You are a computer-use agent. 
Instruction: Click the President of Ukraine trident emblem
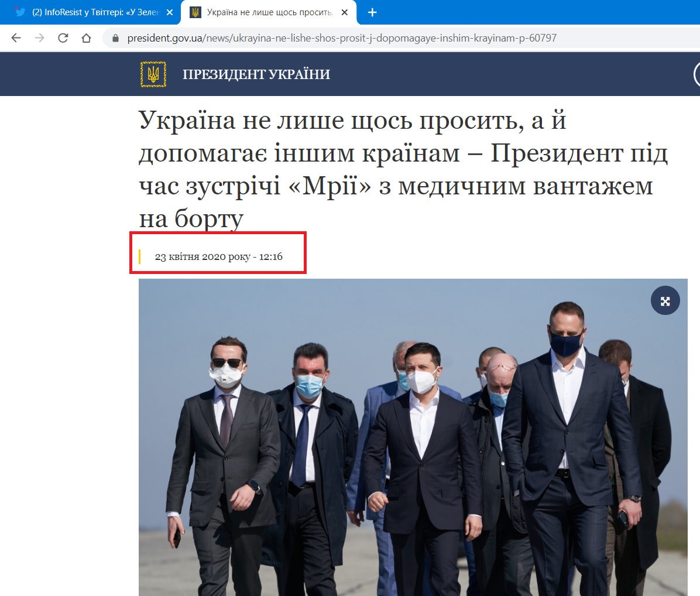click(x=153, y=74)
